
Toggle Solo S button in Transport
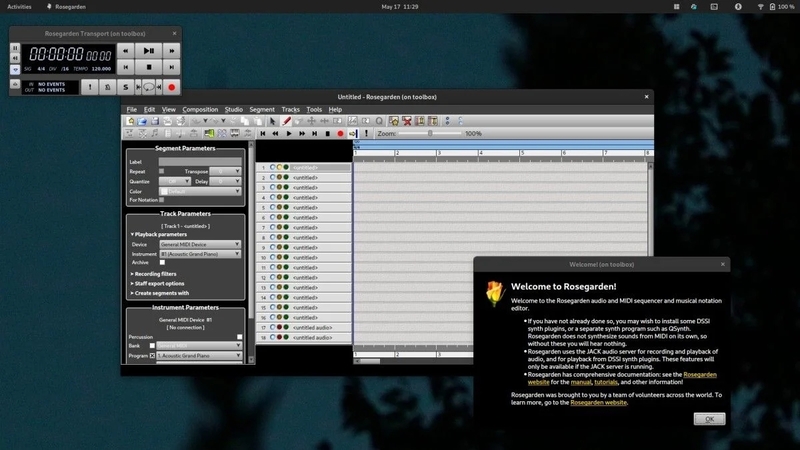[x=126, y=87]
